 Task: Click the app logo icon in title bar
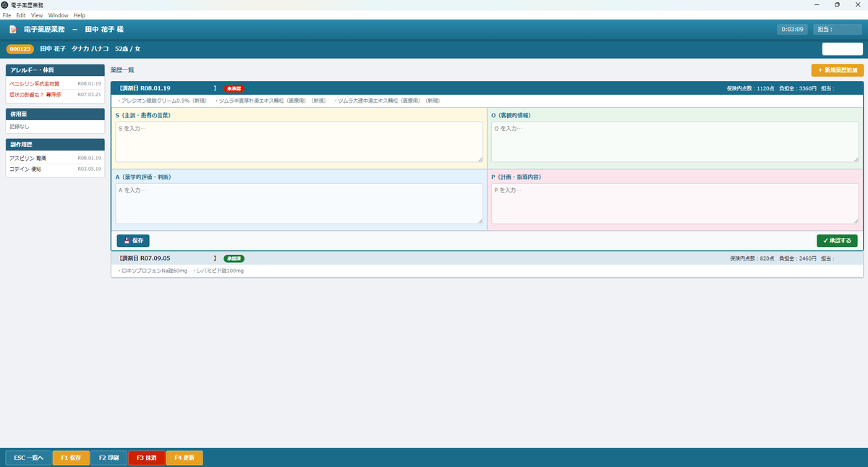(x=5, y=5)
